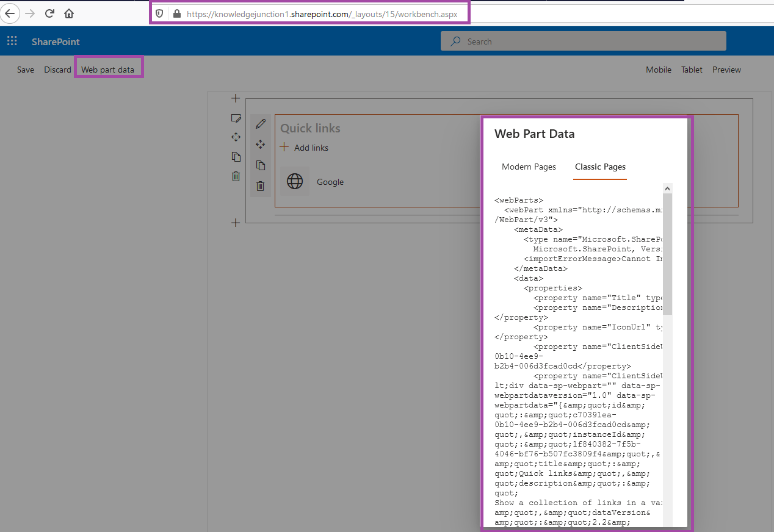774x532 pixels.
Task: Open the SharePoint app launcher waffle
Action: pyautogui.click(x=12, y=41)
